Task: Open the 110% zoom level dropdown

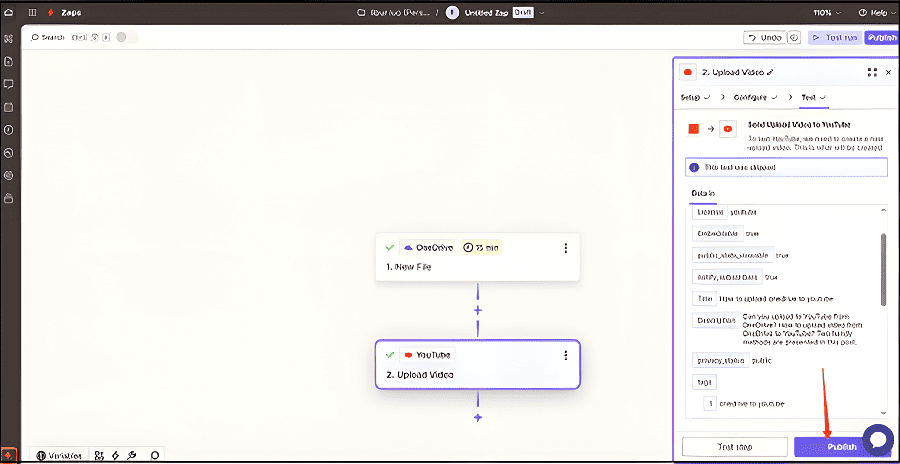Action: click(x=828, y=12)
